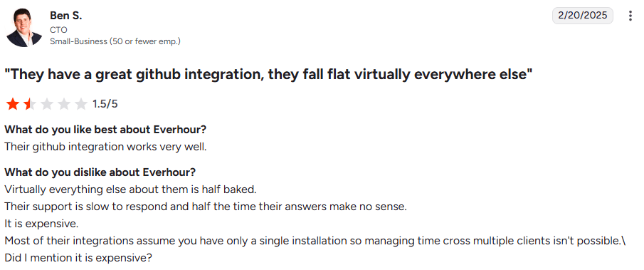Click Ben S. profile photo
The width and height of the screenshot is (644, 270).
[24, 28]
